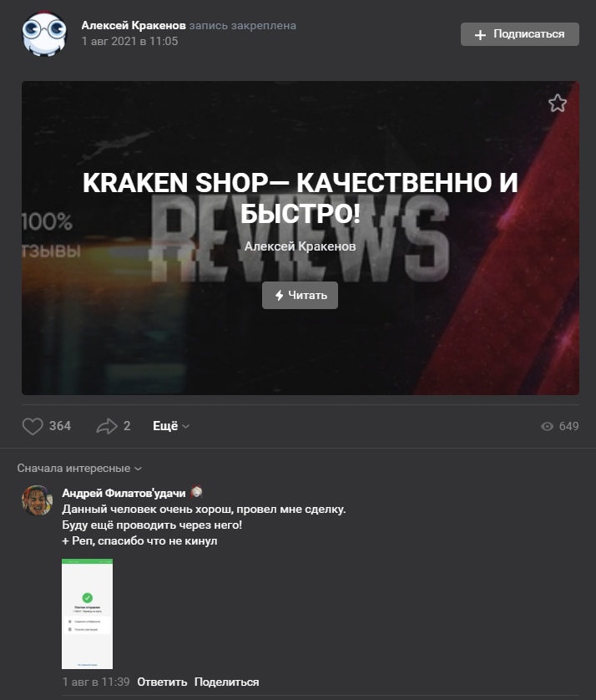Click the KRAKEN SHOP article title
Screen dimensions: 596x700
pos(301,197)
